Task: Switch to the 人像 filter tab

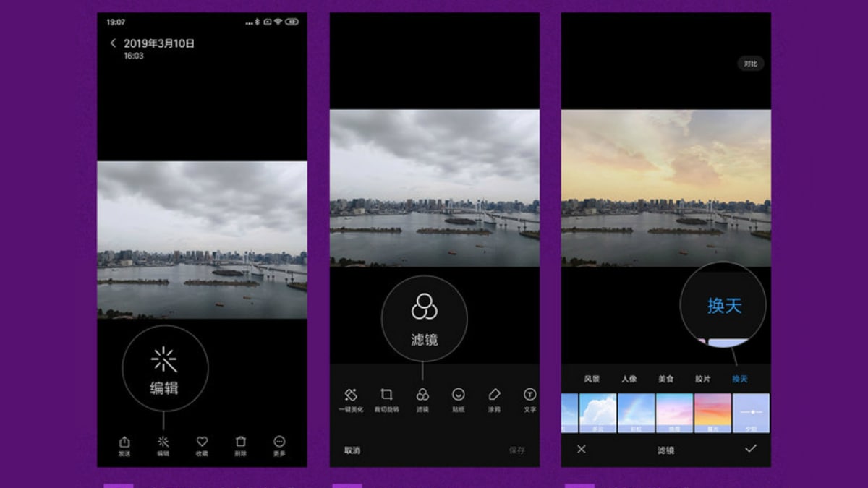Action: 629,379
